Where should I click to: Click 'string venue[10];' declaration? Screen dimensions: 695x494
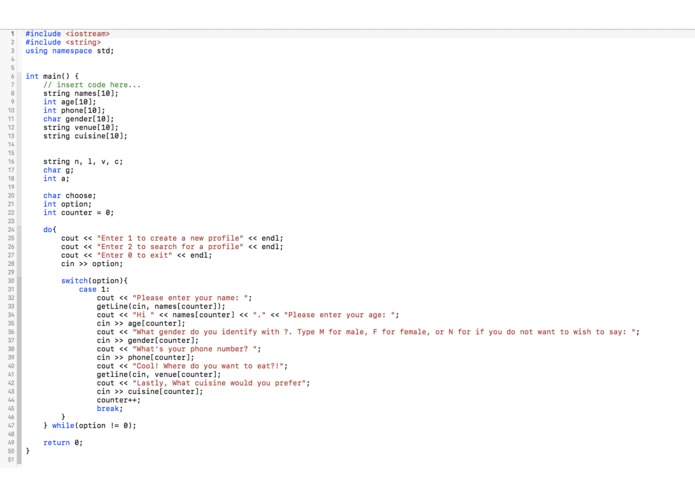[x=81, y=127]
